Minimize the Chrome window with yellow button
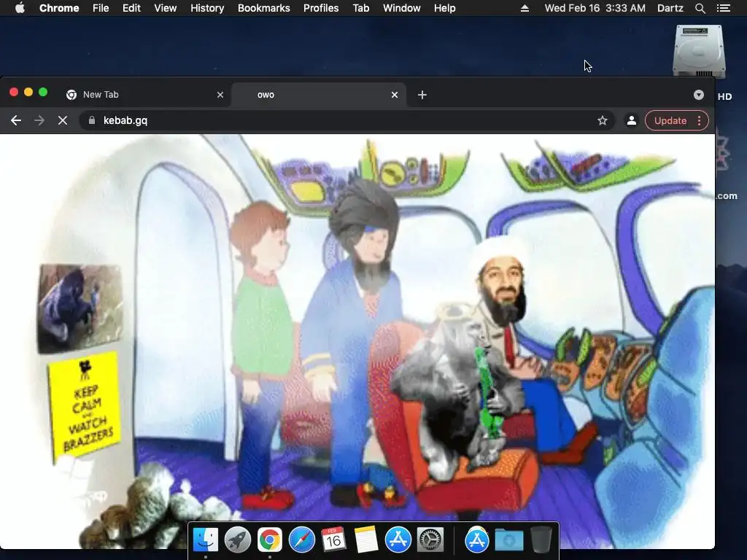The height and width of the screenshot is (560, 747). [28, 93]
